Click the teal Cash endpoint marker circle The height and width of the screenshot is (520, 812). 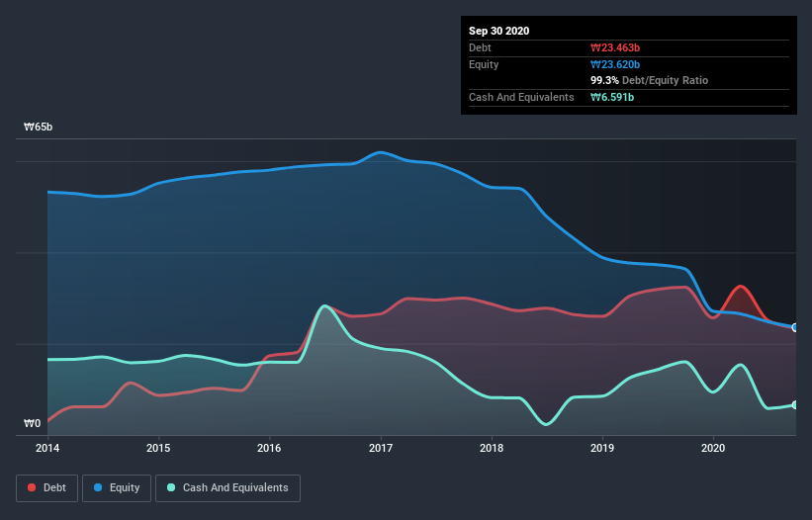(794, 405)
